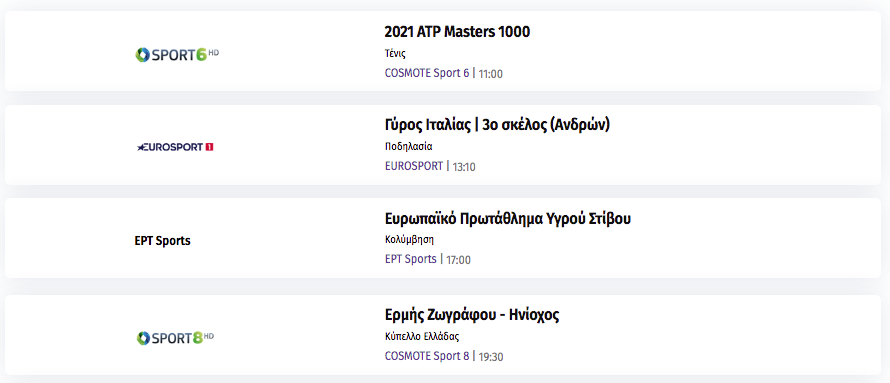Select the EPT Sports channel label on left
Image resolution: width=890 pixels, height=383 pixels.
click(x=162, y=241)
